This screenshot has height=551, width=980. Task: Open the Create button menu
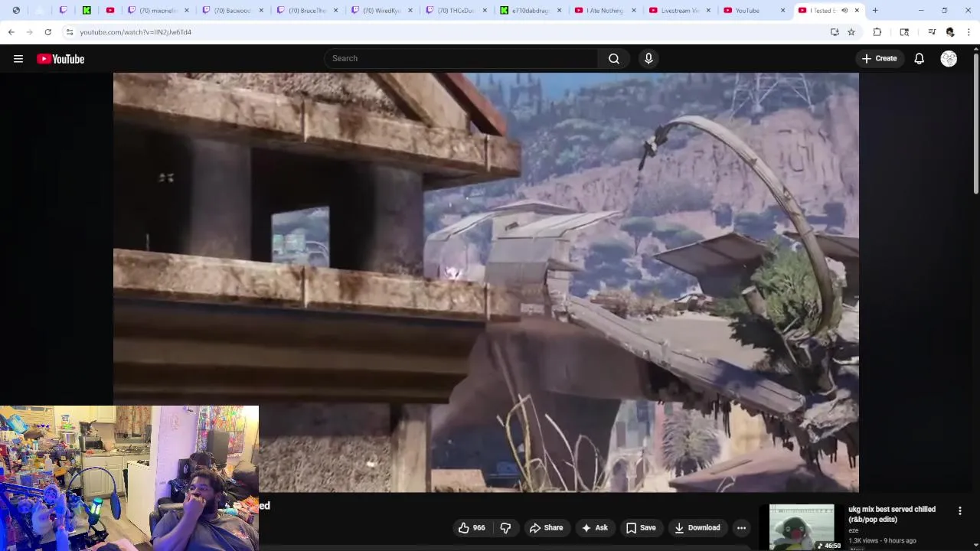[x=879, y=58]
